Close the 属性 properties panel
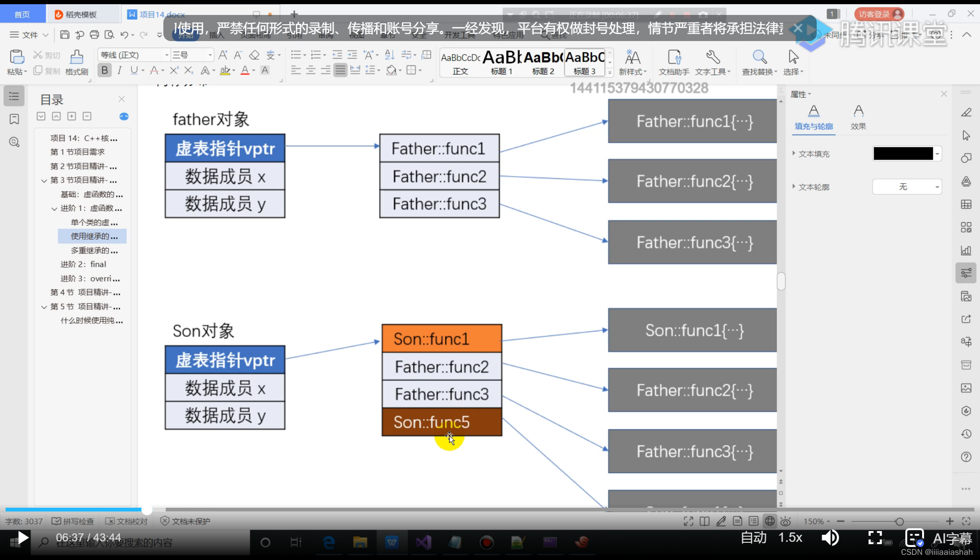980x560 pixels. tap(944, 94)
